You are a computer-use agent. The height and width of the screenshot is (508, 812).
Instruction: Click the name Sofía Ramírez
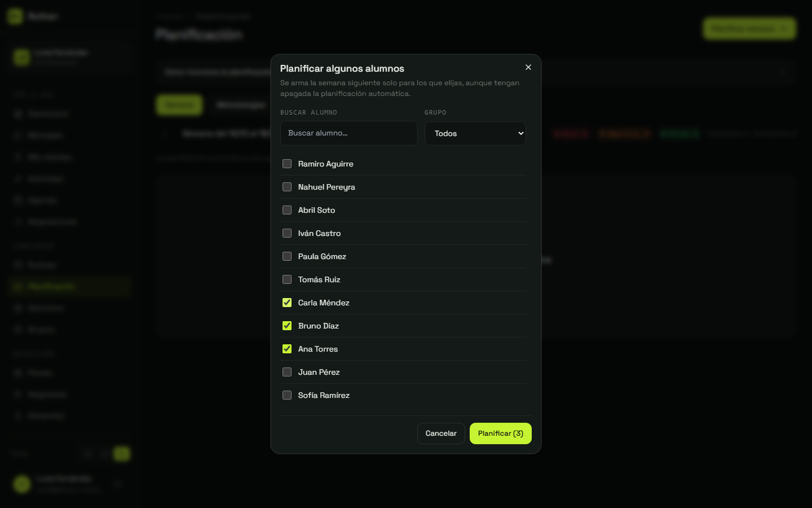point(324,395)
